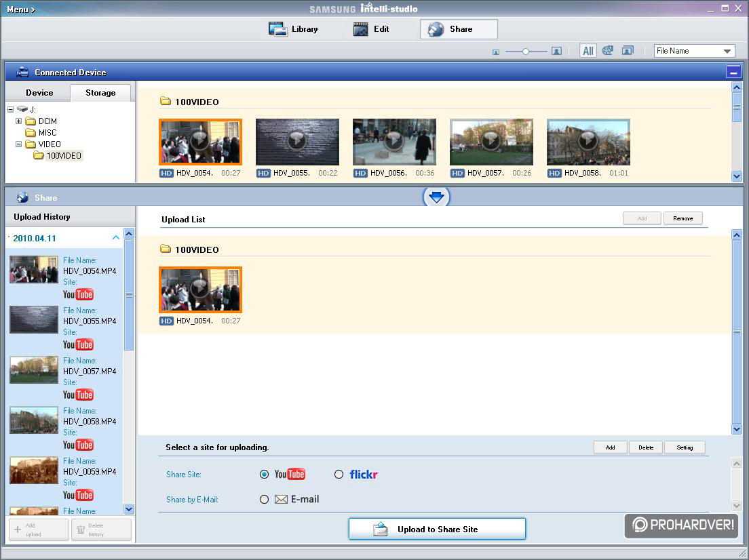This screenshot has height=560, width=749.
Task: Filter to show only photos icon
Action: (628, 50)
